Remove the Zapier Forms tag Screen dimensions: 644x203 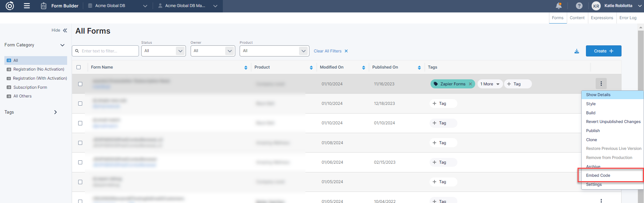[470, 84]
